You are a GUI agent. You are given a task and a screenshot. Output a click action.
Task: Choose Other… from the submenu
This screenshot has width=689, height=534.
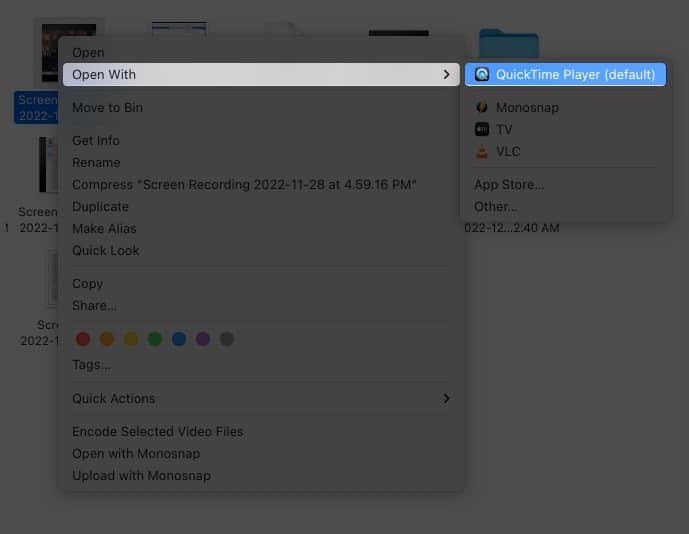(x=565, y=207)
